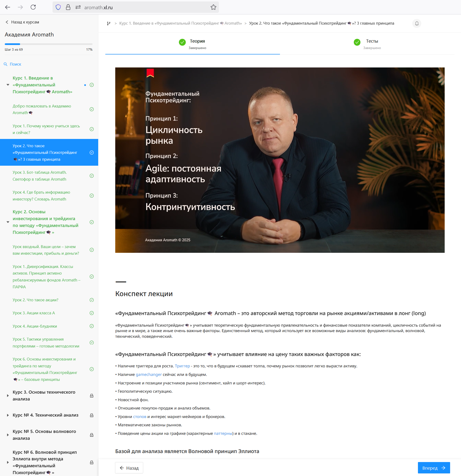The image size is (461, 476).
Task: Bookmark this page with star icon
Action: pos(213,7)
